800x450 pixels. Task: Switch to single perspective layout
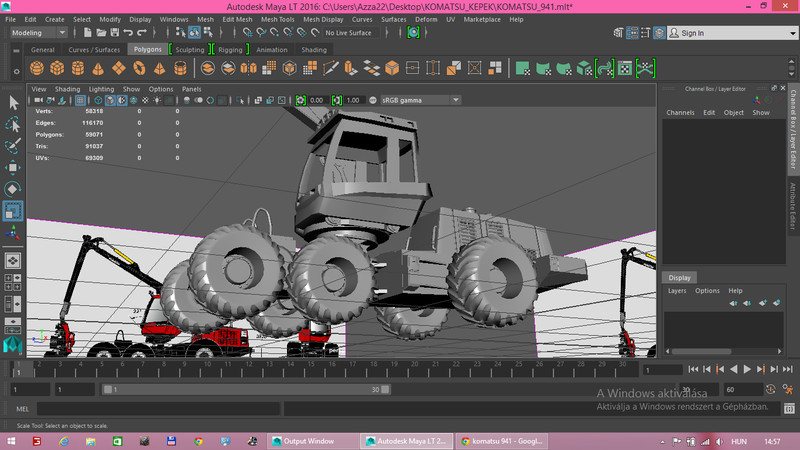pos(13,261)
